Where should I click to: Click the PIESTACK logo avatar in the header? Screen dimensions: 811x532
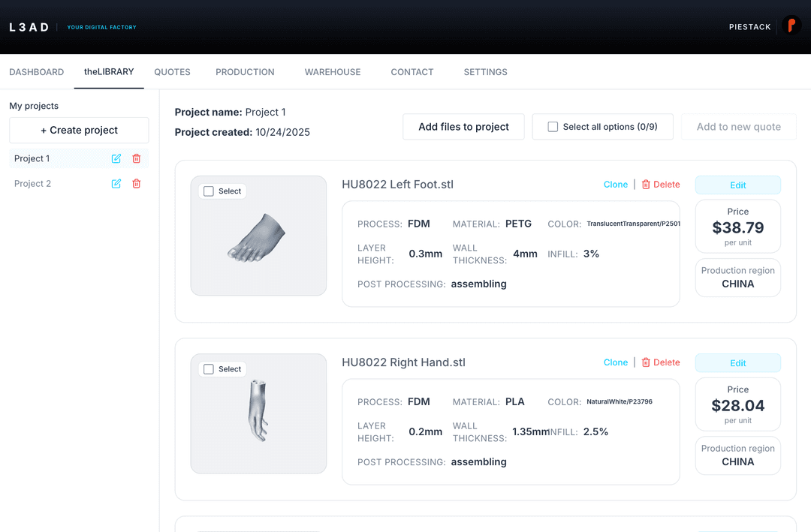pyautogui.click(x=791, y=25)
